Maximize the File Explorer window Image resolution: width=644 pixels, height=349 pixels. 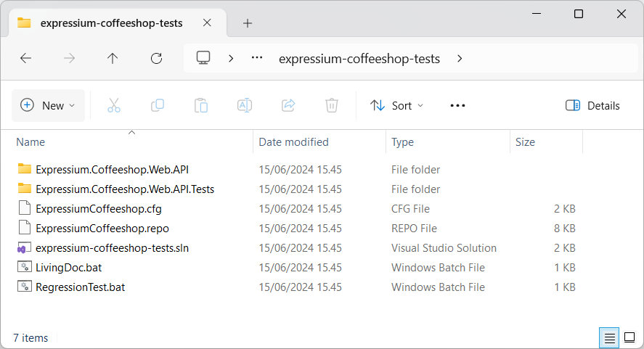pos(579,14)
